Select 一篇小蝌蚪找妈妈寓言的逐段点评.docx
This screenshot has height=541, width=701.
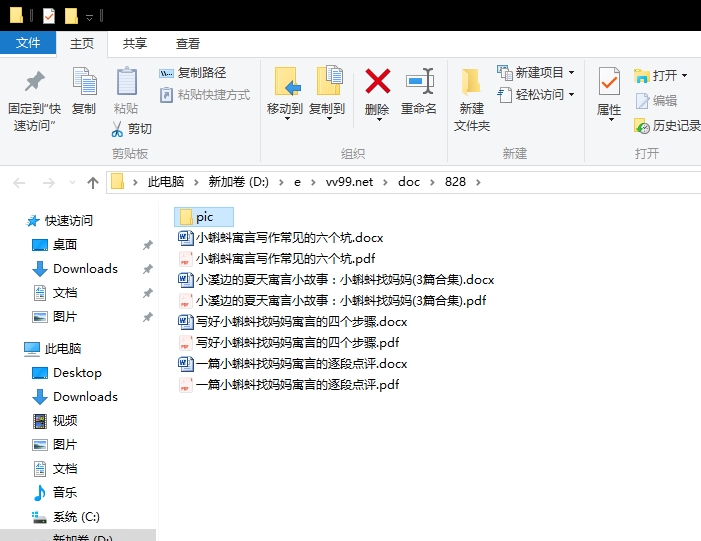pyautogui.click(x=293, y=363)
